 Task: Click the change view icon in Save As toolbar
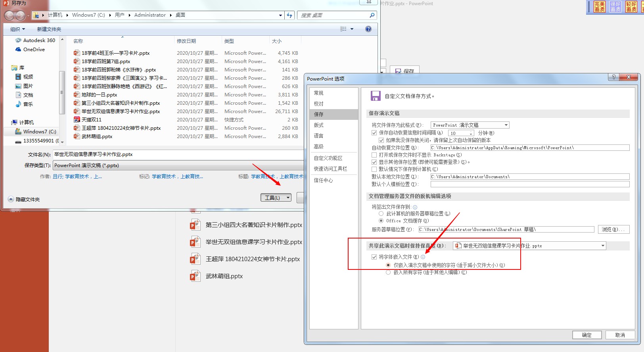(343, 29)
